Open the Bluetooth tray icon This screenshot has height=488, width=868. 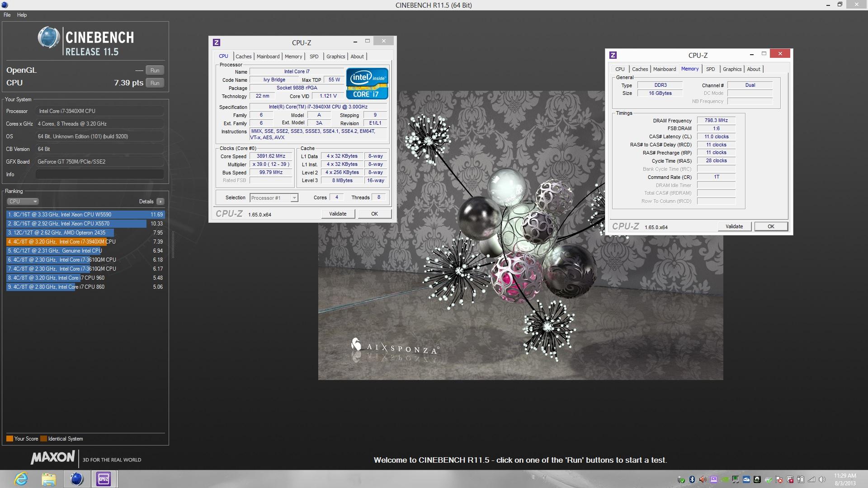click(x=692, y=479)
